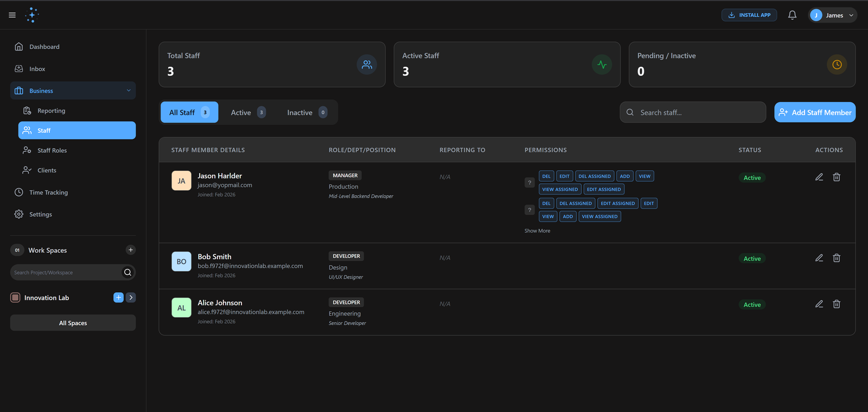Switch to the Inactive staff tab
Image resolution: width=868 pixels, height=412 pixels.
[307, 113]
